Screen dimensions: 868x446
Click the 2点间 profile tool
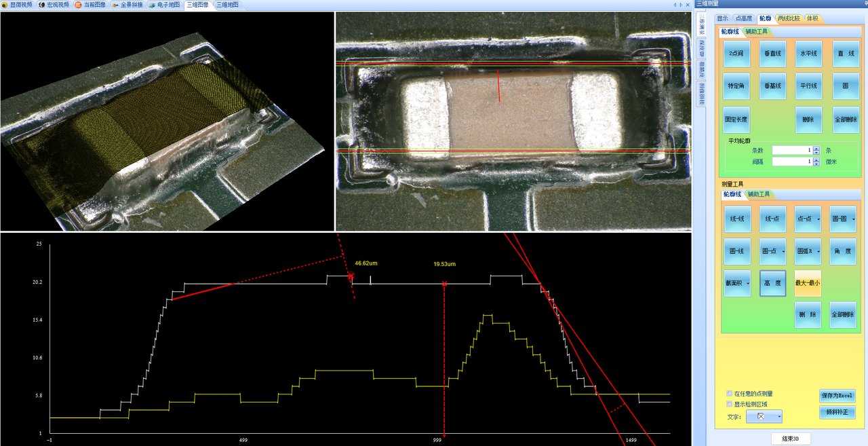(736, 54)
